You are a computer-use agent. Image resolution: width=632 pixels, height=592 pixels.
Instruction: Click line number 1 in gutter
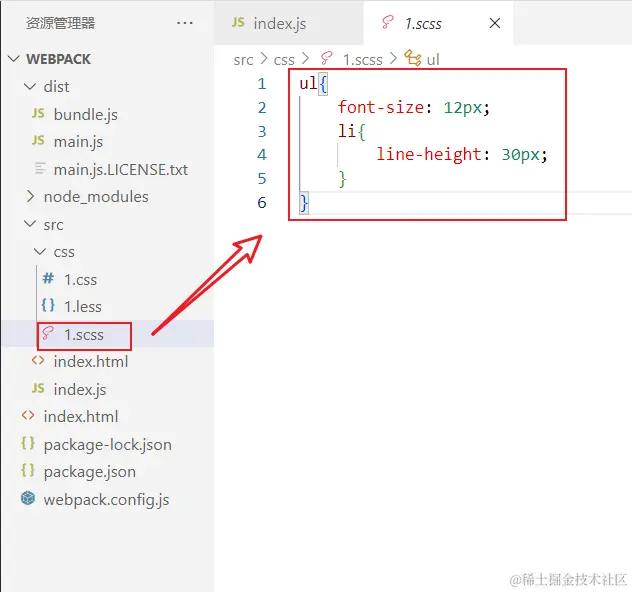pos(262,84)
